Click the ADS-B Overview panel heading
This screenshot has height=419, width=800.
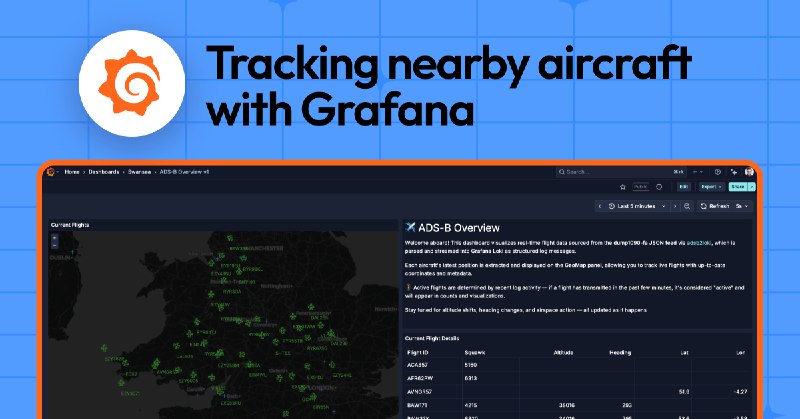pos(459,228)
